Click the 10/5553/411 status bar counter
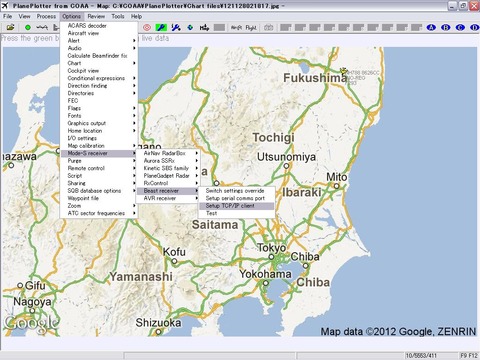 pos(421,356)
